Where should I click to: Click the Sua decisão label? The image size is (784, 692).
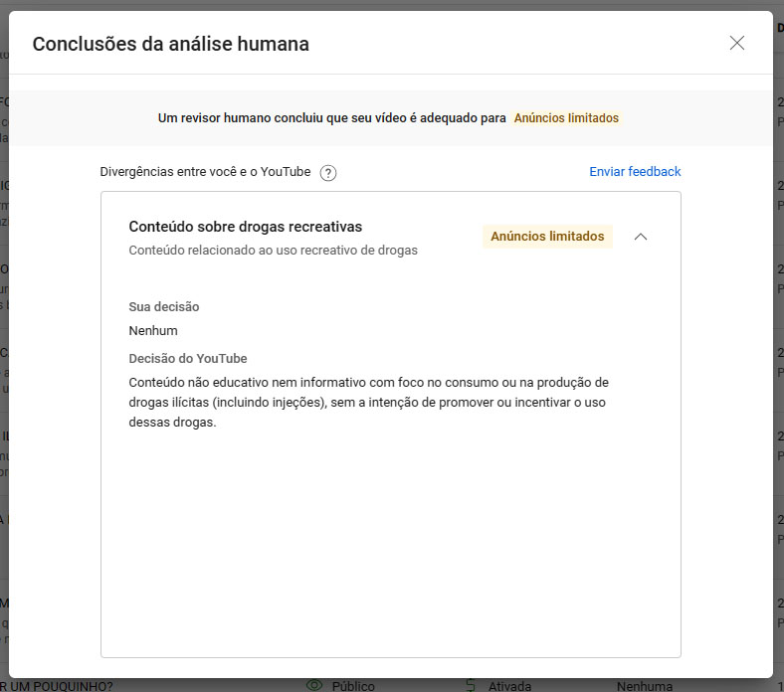click(x=164, y=307)
